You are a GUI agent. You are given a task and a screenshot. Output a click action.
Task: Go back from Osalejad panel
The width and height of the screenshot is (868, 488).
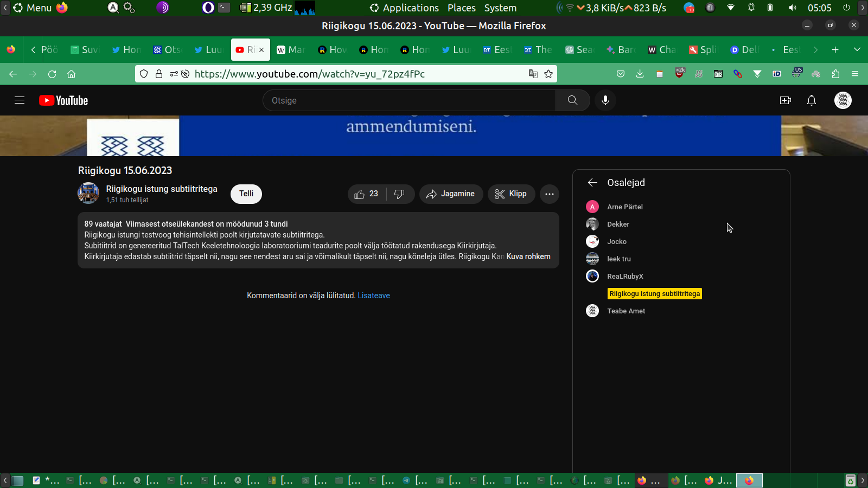(592, 183)
